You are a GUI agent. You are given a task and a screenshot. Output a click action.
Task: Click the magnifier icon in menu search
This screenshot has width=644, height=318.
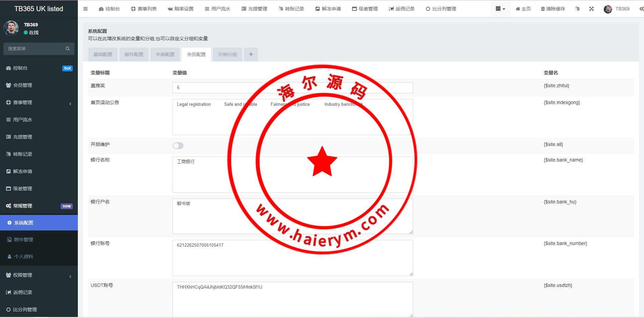point(68,49)
